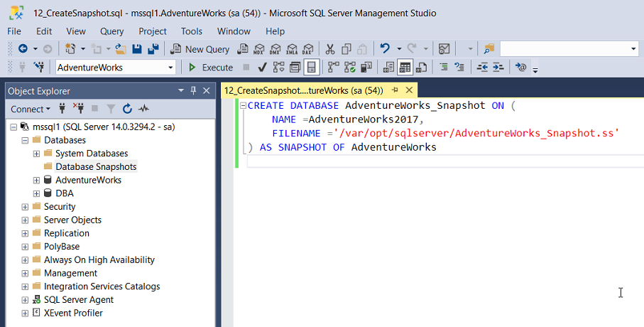Click the Save floppy disk icon
The width and height of the screenshot is (644, 327).
(137, 49)
